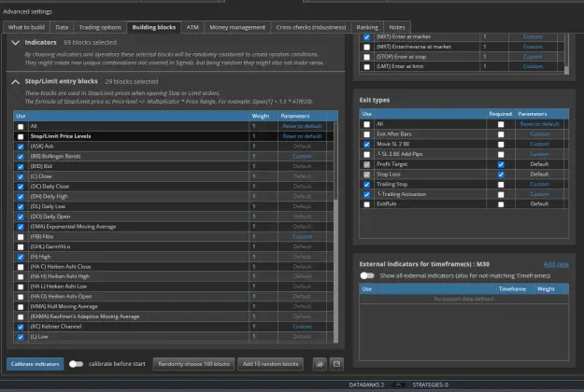Click Reset to default in Stop/Limit Price Levels row
Image resolution: width=584 pixels, height=392 pixels.
tap(302, 136)
